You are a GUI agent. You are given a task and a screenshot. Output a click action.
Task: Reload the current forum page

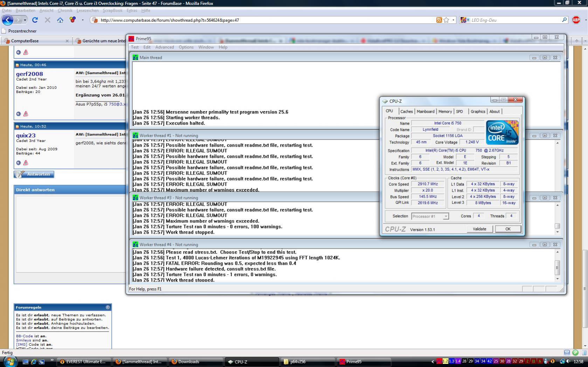point(35,20)
